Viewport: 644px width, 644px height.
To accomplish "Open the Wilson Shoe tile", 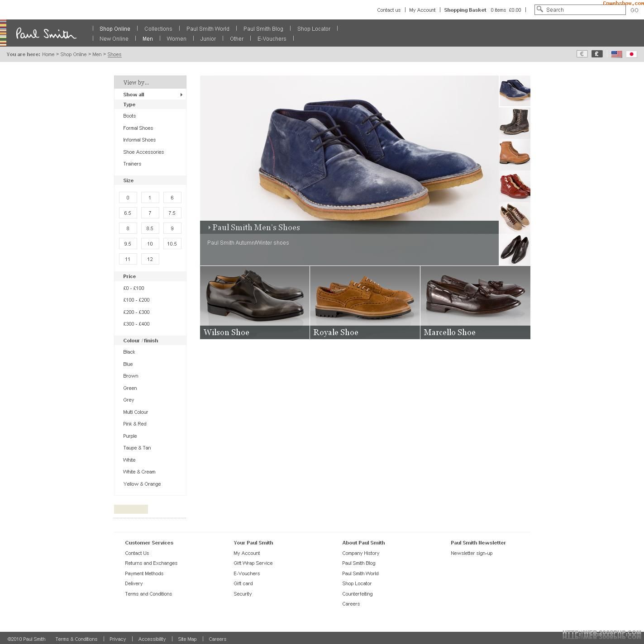I will click(255, 303).
